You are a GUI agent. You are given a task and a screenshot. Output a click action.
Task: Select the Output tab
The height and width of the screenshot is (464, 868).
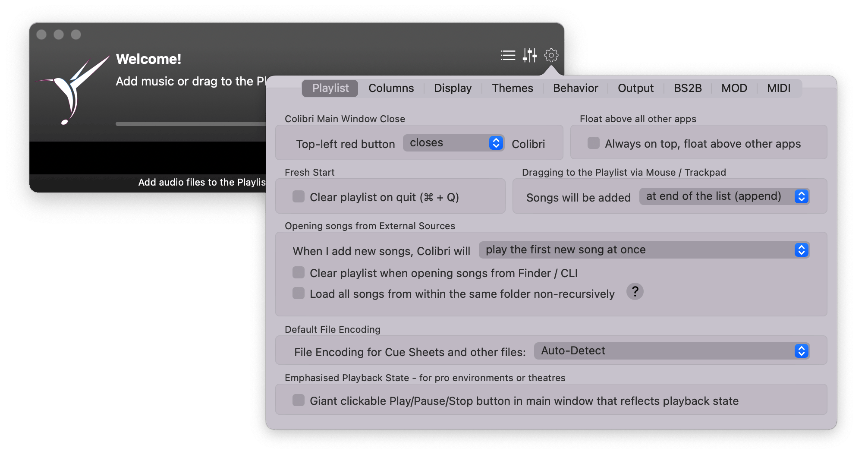coord(635,88)
